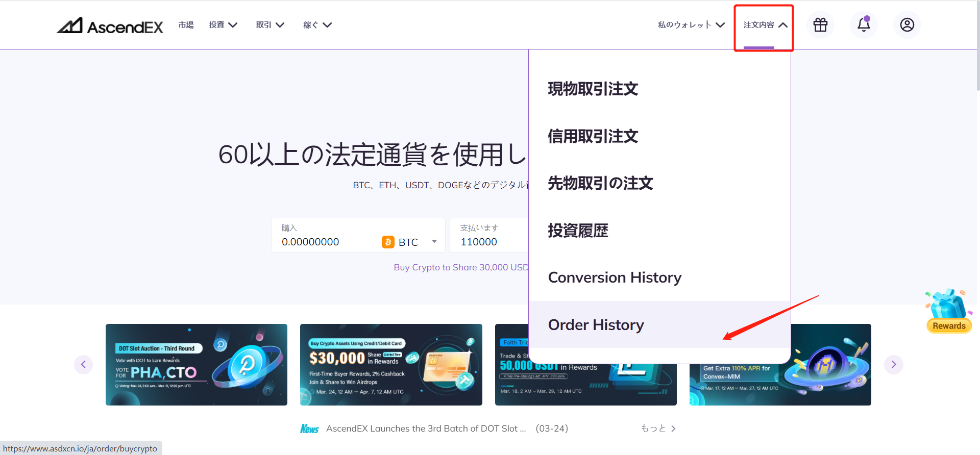Viewport: 980px width, 455px height.
Task: Click the purchase amount 0.00000000 field
Action: [327, 242]
